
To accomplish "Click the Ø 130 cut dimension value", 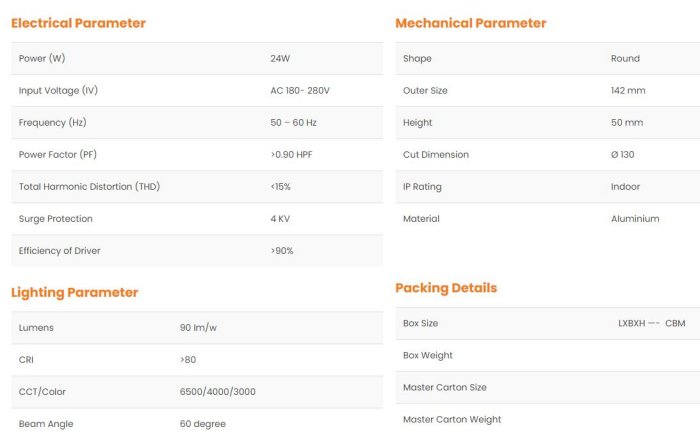I will tap(623, 155).
